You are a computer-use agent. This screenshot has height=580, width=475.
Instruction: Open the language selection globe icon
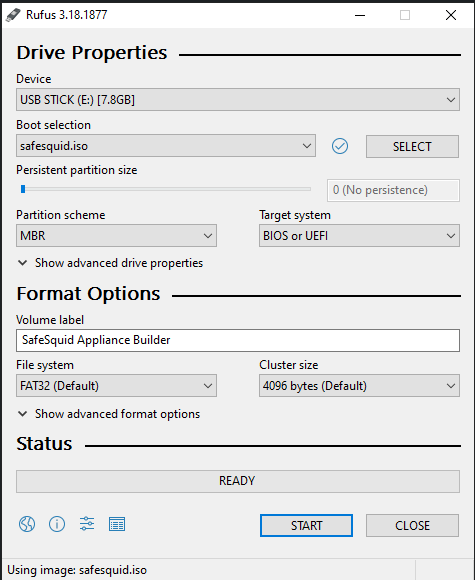point(27,524)
